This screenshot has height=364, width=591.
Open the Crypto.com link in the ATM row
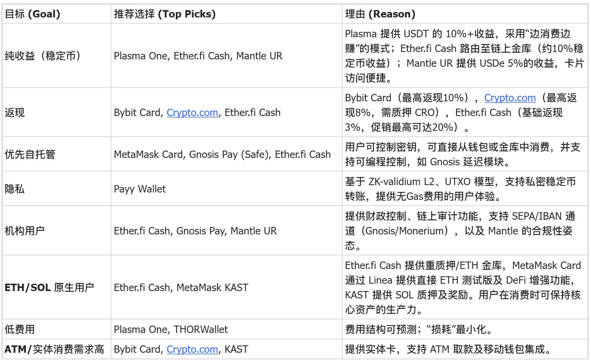tap(192, 349)
